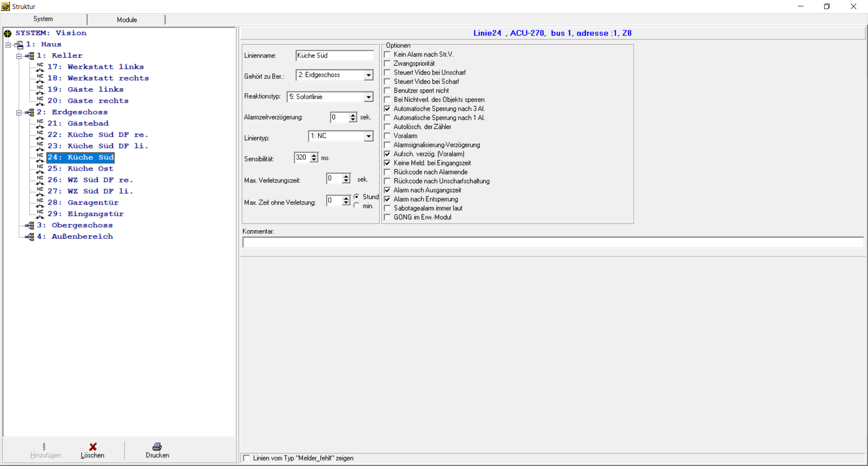Image resolution: width=868 pixels, height=466 pixels.
Task: Uncheck Automatische Sperrung nach 3 Al.
Action: (x=387, y=109)
